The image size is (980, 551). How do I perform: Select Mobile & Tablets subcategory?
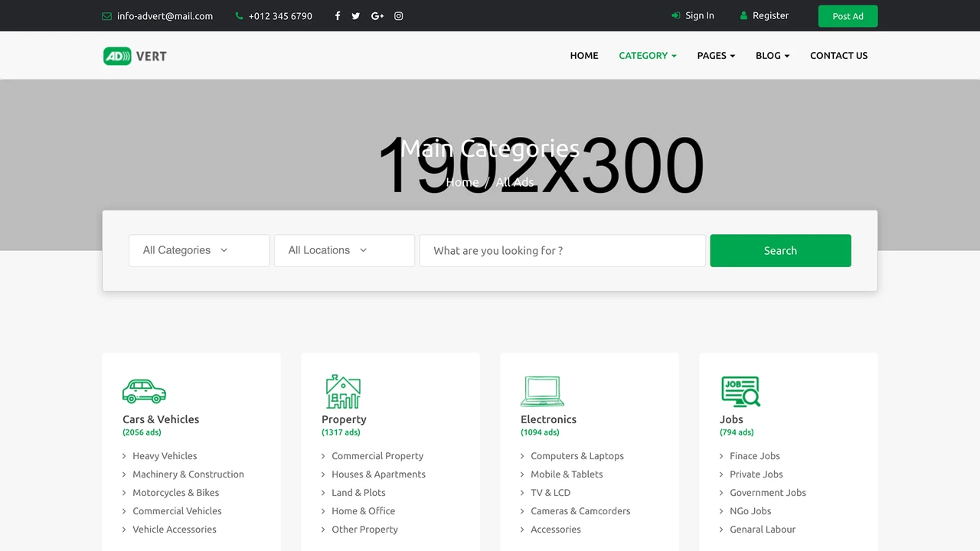click(567, 474)
